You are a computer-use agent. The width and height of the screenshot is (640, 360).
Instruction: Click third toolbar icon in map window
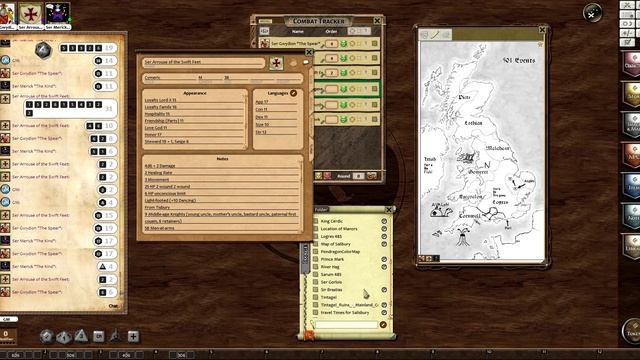pyautogui.click(x=446, y=35)
